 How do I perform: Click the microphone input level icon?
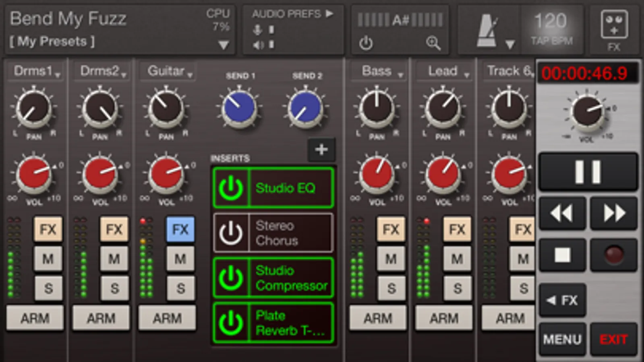point(257,29)
